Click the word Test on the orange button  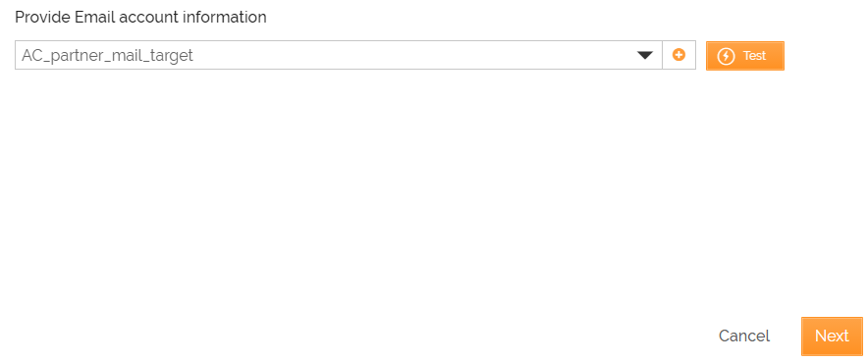point(754,56)
